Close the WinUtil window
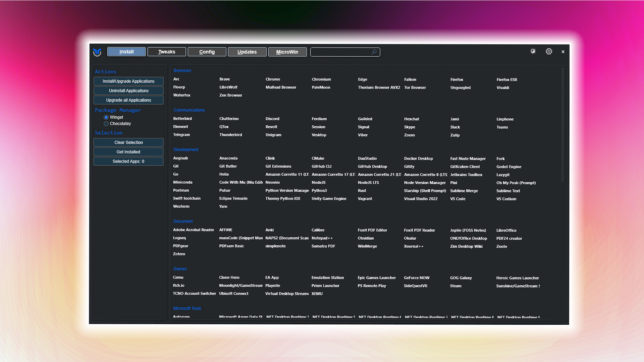Screen dimensions: 644x362 click(563, 52)
